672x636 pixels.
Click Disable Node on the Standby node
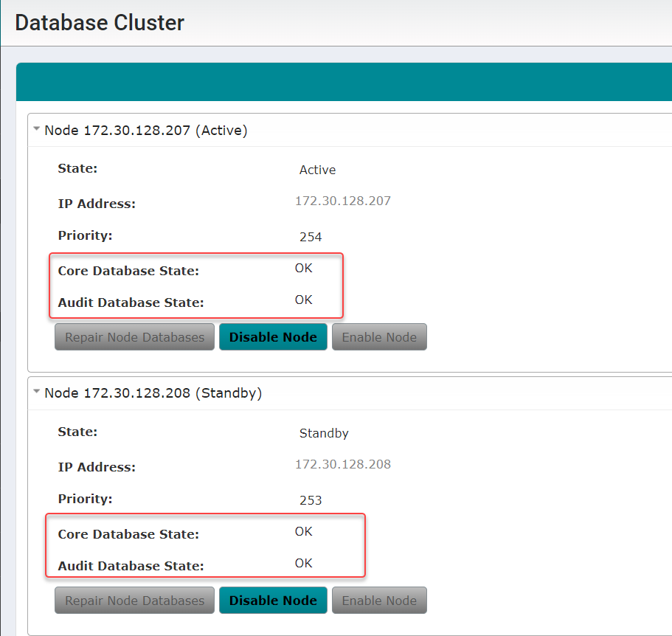pos(273,600)
